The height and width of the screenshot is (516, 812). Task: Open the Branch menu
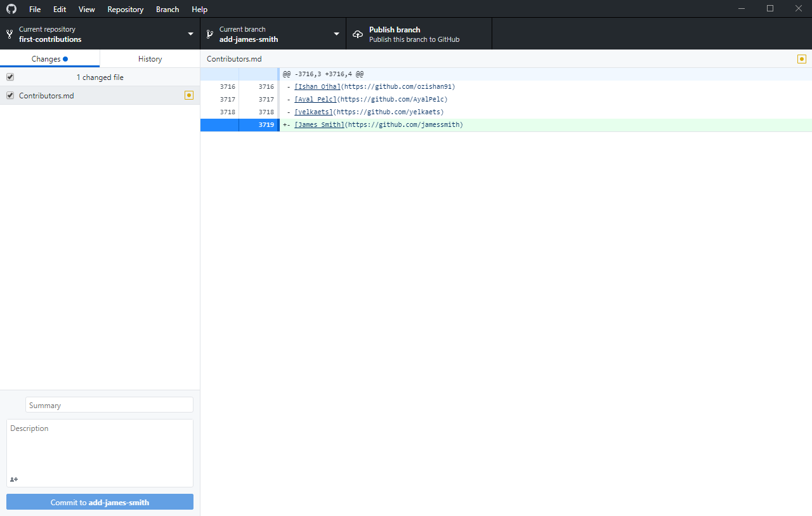click(167, 10)
